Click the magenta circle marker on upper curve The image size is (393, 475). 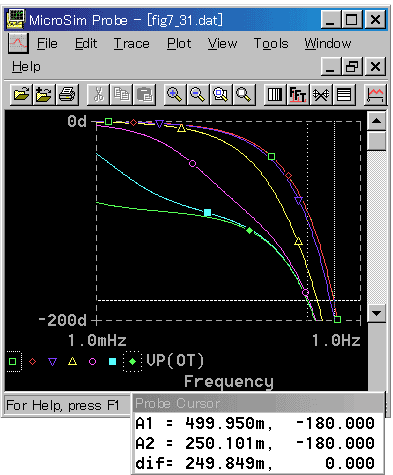click(192, 163)
